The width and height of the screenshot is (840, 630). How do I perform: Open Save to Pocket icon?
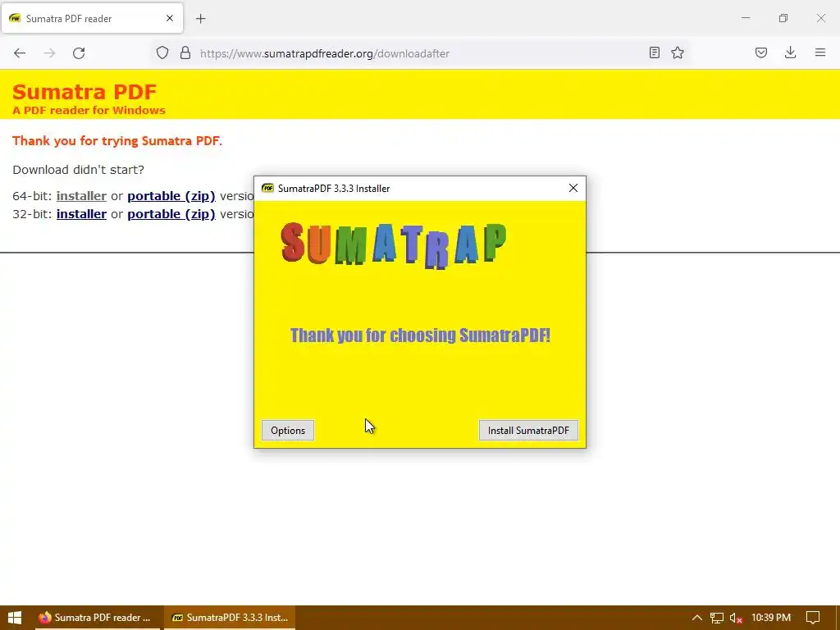tap(761, 52)
